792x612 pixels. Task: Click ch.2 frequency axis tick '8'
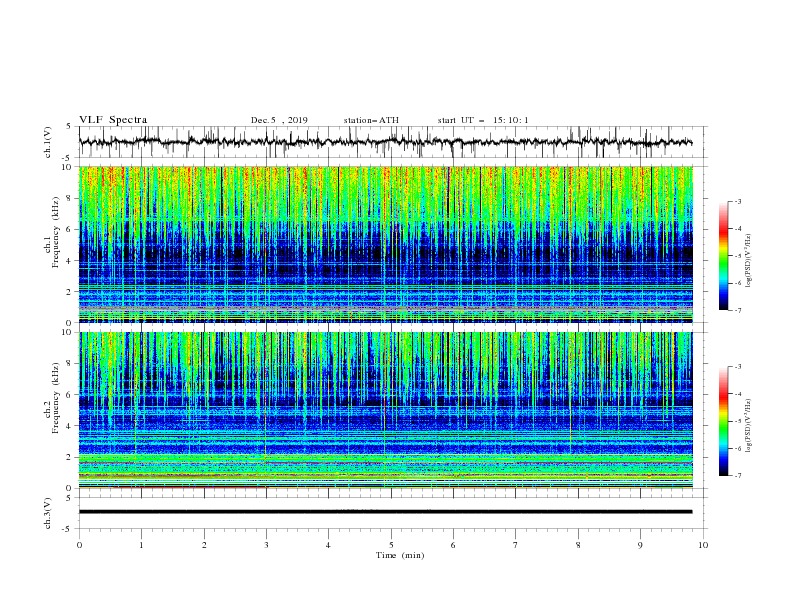[71, 364]
